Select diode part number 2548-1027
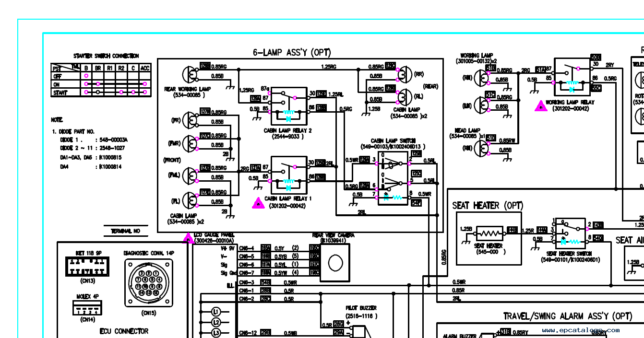The height and width of the screenshot is (338, 644). tap(112, 148)
